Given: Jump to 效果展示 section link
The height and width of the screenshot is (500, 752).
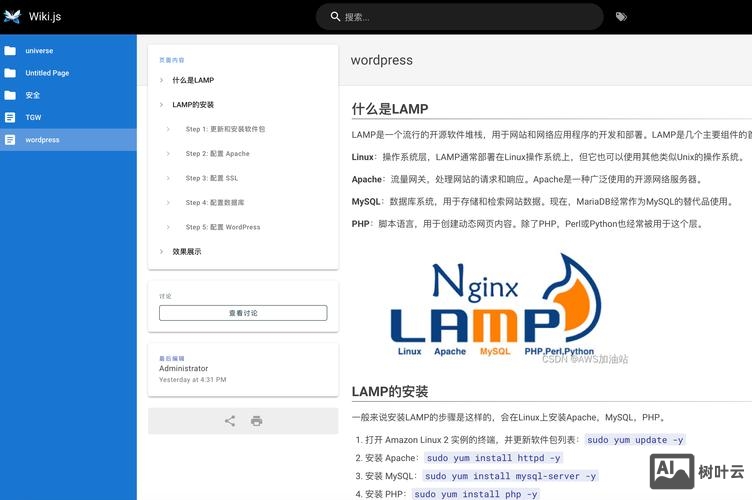Looking at the screenshot, I should point(187,251).
